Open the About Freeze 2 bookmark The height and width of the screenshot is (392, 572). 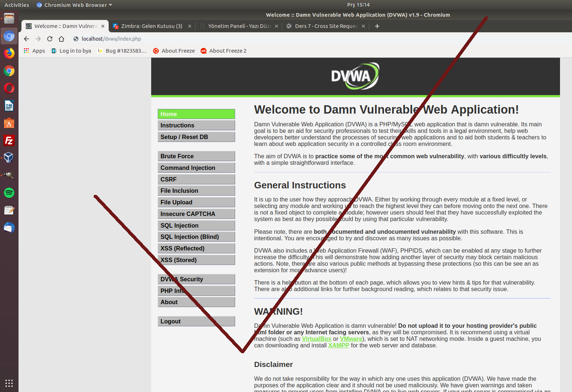click(x=223, y=51)
